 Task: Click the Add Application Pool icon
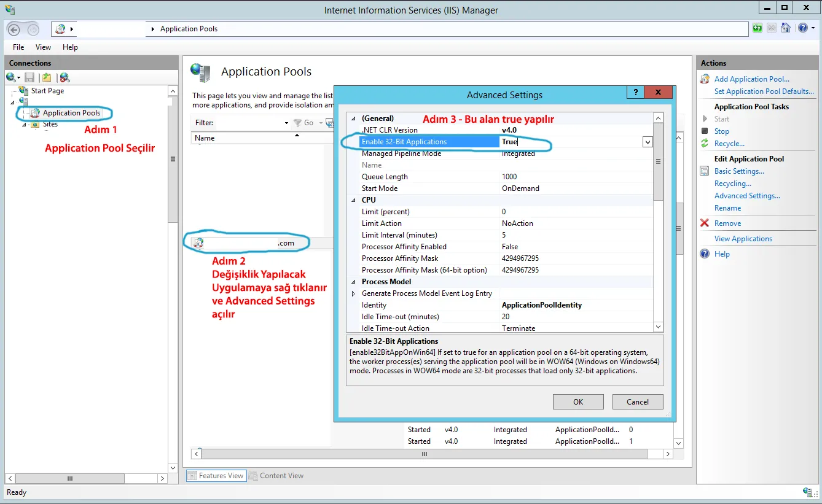pyautogui.click(x=705, y=79)
